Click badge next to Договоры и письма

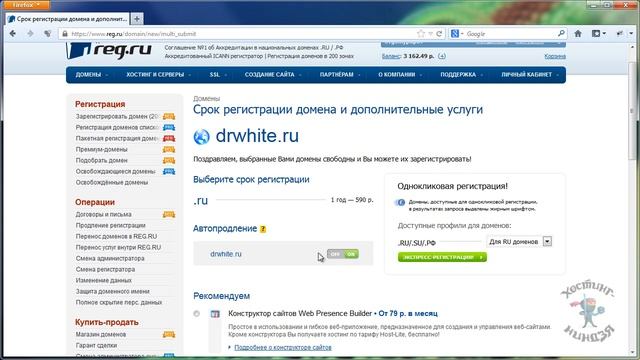[169, 215]
